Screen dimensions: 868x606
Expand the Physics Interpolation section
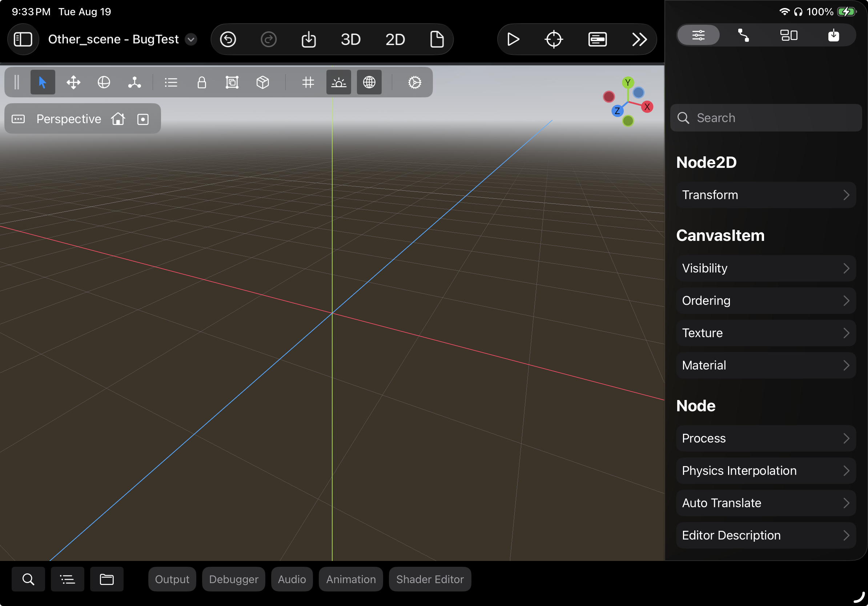click(x=766, y=471)
